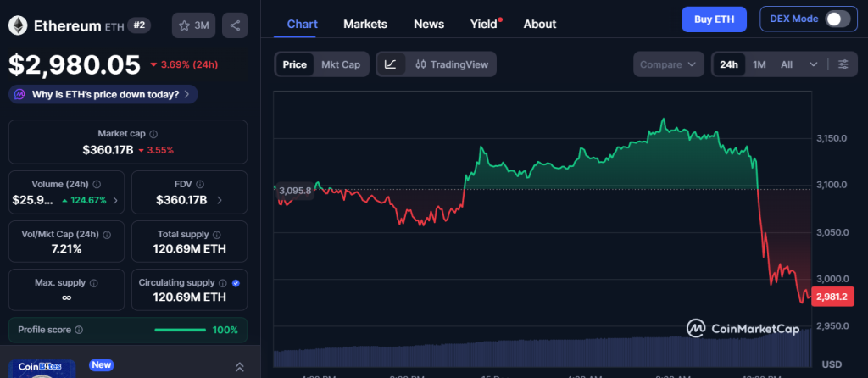Open the Compare dropdown

tap(668, 64)
